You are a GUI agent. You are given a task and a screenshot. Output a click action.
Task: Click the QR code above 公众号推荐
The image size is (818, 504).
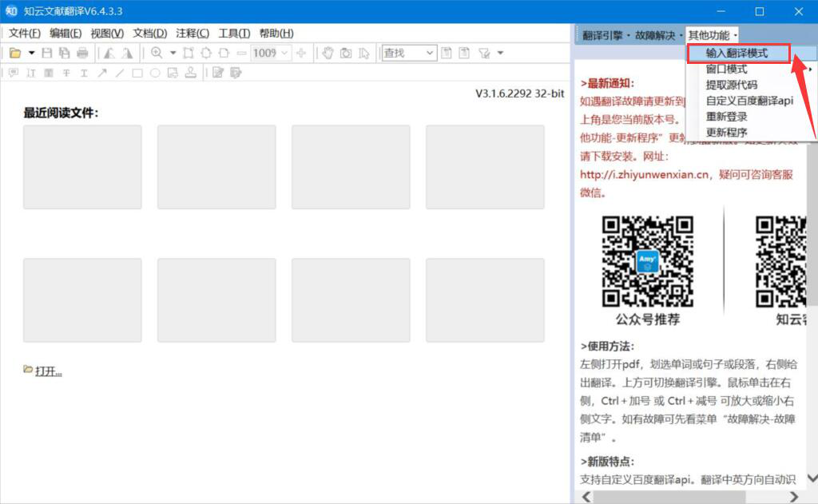[647, 261]
